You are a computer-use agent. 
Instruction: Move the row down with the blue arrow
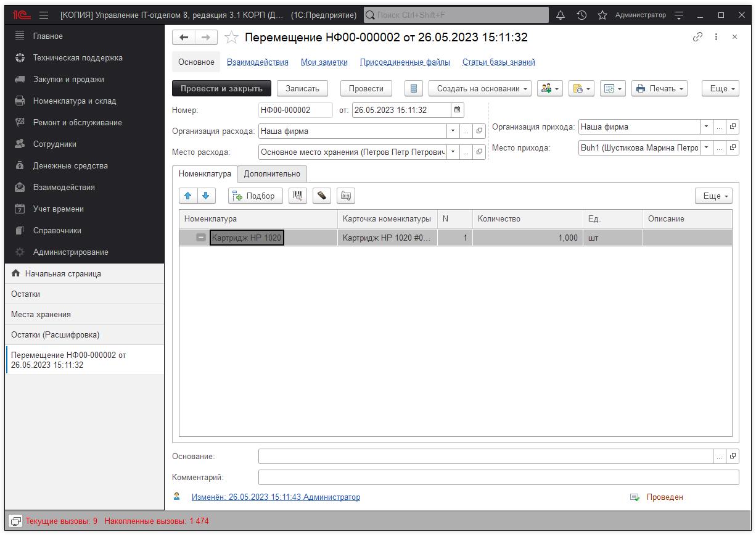coord(206,196)
